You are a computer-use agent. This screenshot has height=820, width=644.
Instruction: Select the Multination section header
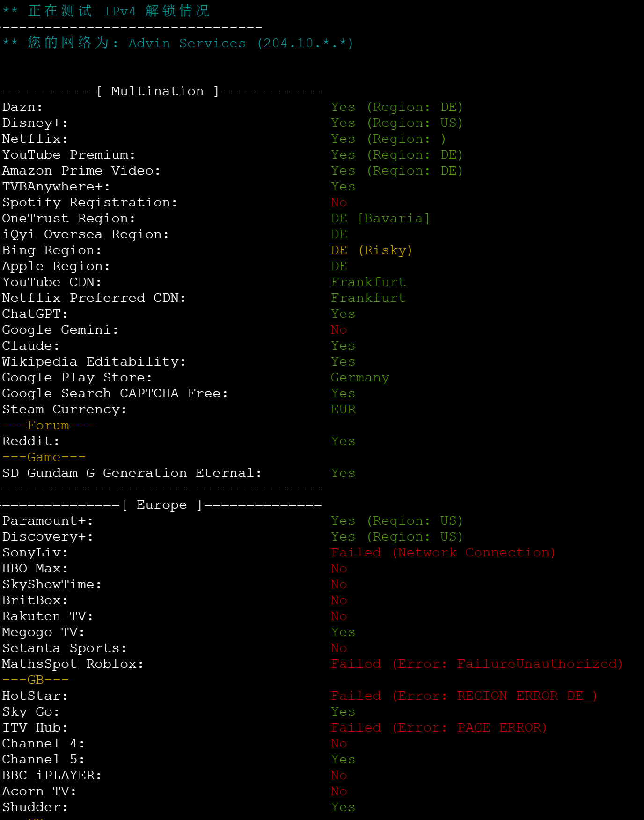[157, 91]
